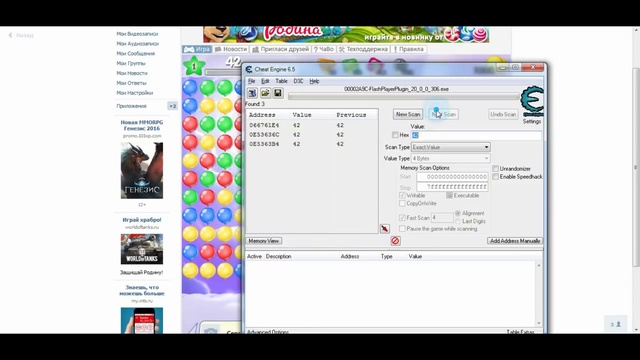Viewport: 640px width, 360px height.
Task: Click the address table vertical scrollbar
Action: click(539, 294)
